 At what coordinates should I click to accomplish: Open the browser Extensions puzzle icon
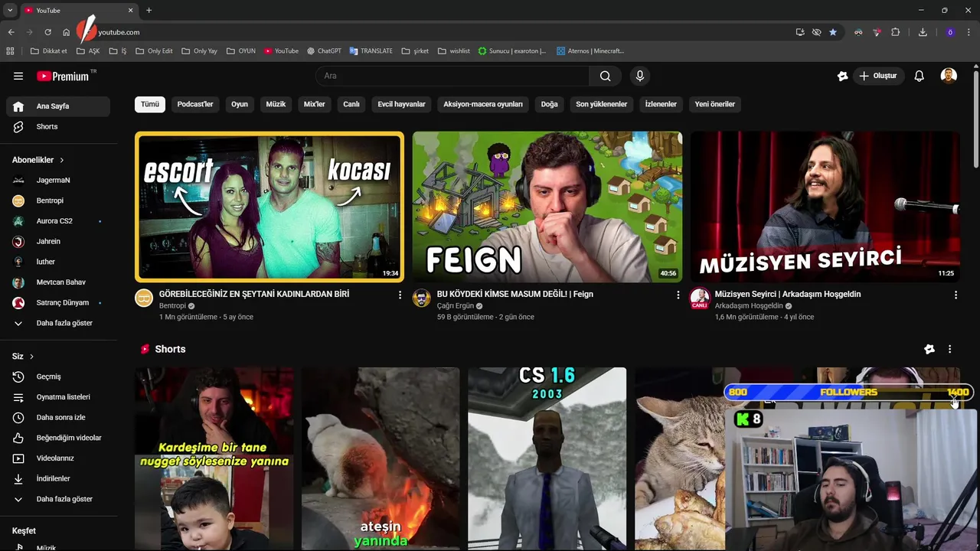click(x=895, y=32)
